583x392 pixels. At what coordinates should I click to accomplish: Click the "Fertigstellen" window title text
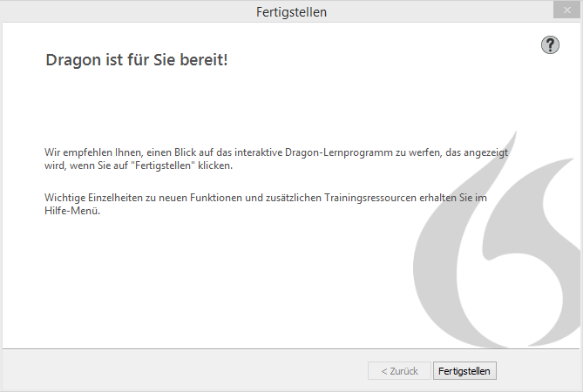(291, 12)
